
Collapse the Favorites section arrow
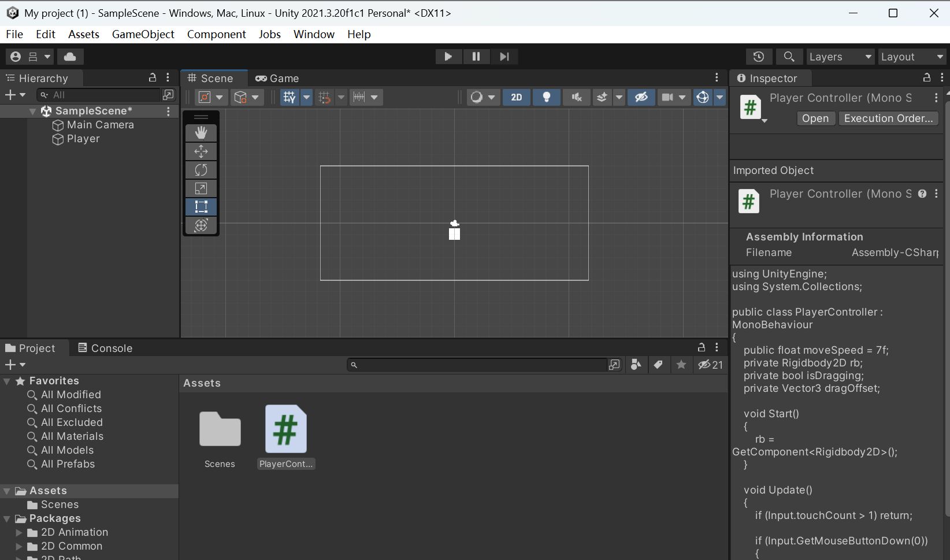7,381
